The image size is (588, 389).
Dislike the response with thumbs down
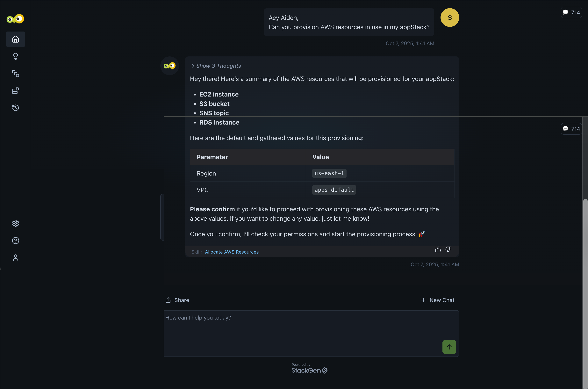(448, 250)
